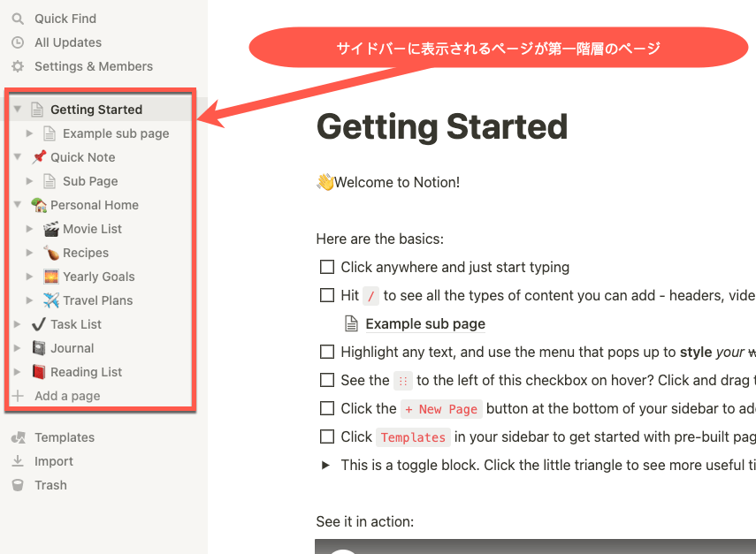This screenshot has height=554, width=756.
Task: Click the red slash code label
Action: pos(370,296)
